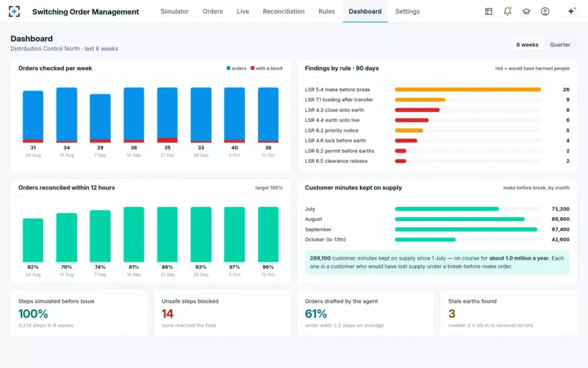Open the Rules tab
The image size is (588, 368).
327,11
